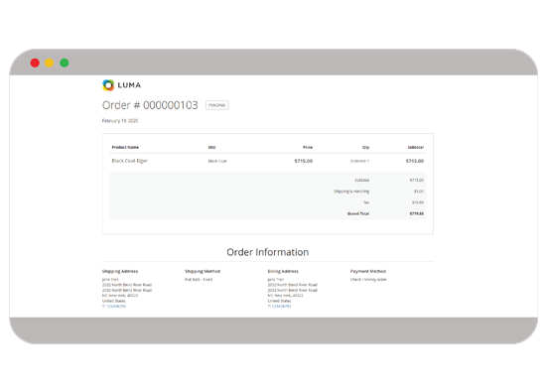
Task: Click the SKU value 'Black Coat'
Action: (x=217, y=161)
